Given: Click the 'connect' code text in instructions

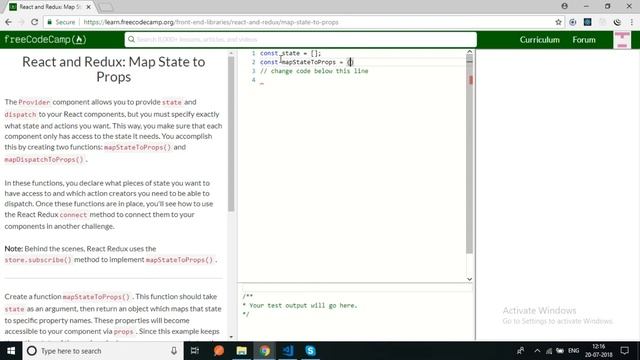Looking at the screenshot, I should pyautogui.click(x=73, y=215).
